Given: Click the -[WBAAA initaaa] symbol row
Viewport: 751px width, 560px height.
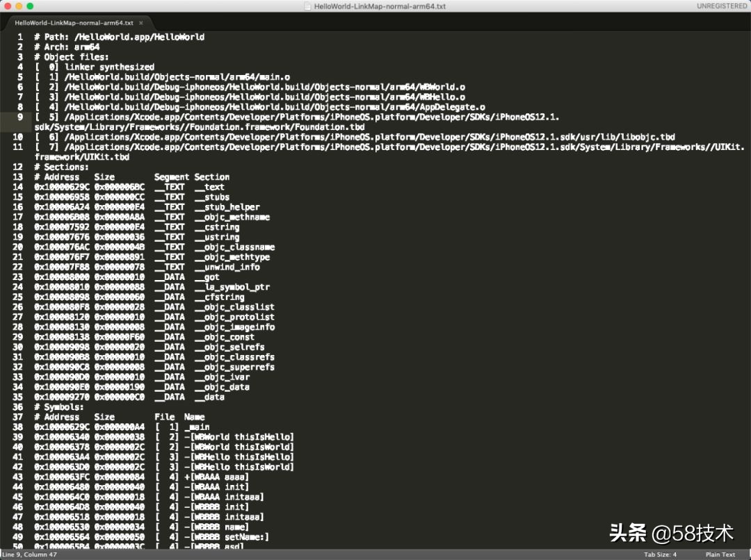Looking at the screenshot, I should [x=150, y=497].
